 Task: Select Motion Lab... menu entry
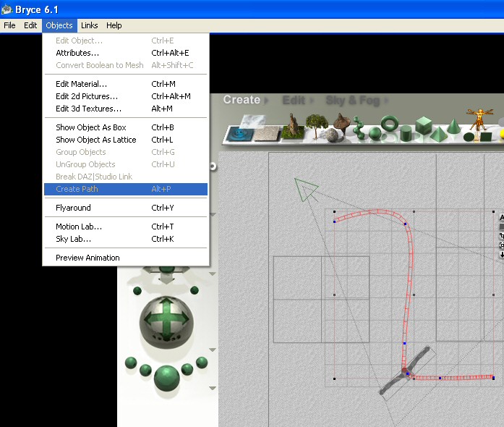pos(78,227)
